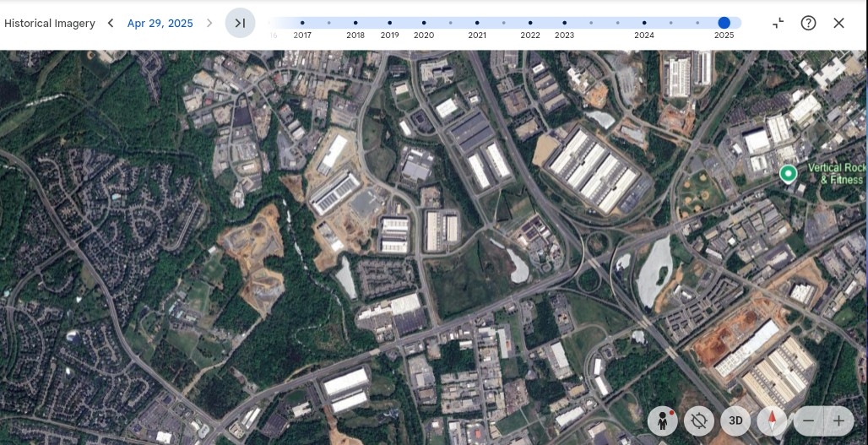The width and height of the screenshot is (868, 445).
Task: Click the crossed-out location target icon
Action: (x=699, y=421)
